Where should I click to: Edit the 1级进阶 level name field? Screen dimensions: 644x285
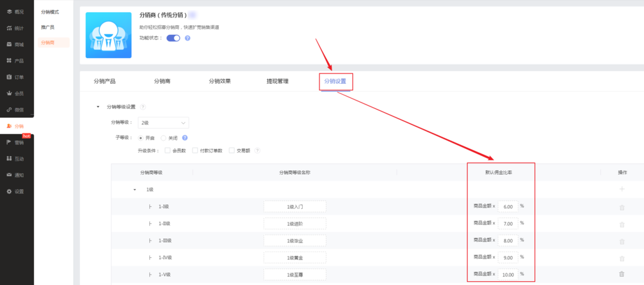coord(295,223)
